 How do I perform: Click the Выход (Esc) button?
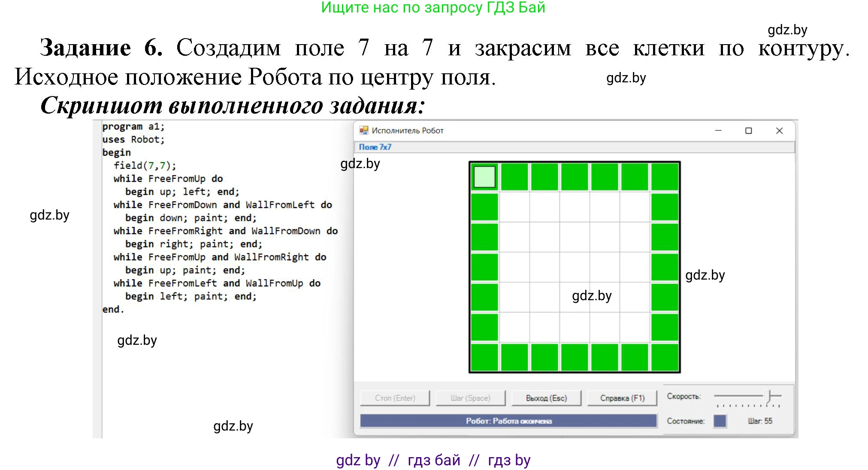click(546, 398)
